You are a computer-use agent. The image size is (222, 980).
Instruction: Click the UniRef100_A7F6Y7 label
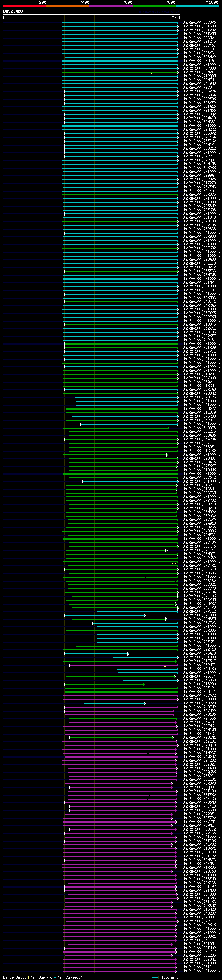[x=199, y=466]
